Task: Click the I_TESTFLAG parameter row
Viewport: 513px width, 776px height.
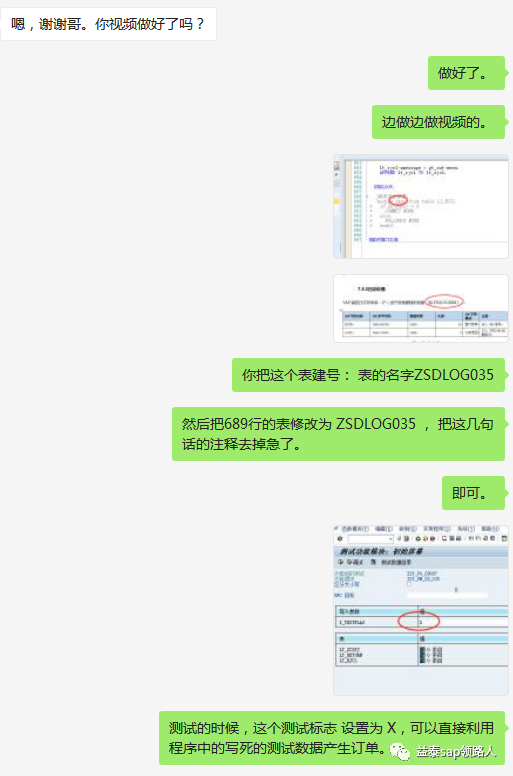Action: pos(421,622)
